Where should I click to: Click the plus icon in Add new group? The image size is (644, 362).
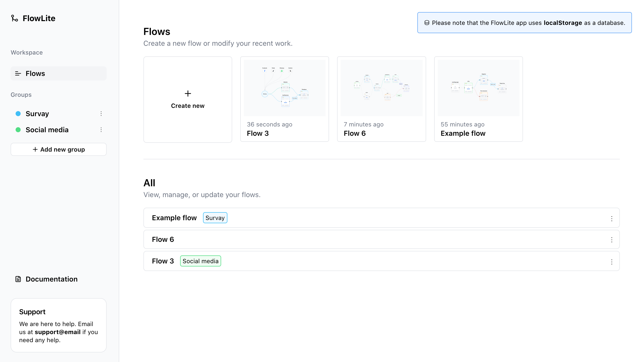35,149
